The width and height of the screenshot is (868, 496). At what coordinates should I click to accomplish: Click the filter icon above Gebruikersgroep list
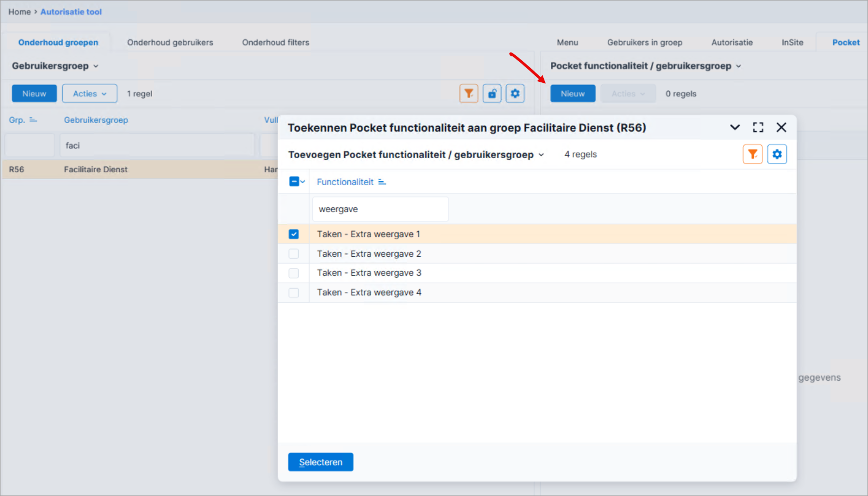[x=469, y=94]
